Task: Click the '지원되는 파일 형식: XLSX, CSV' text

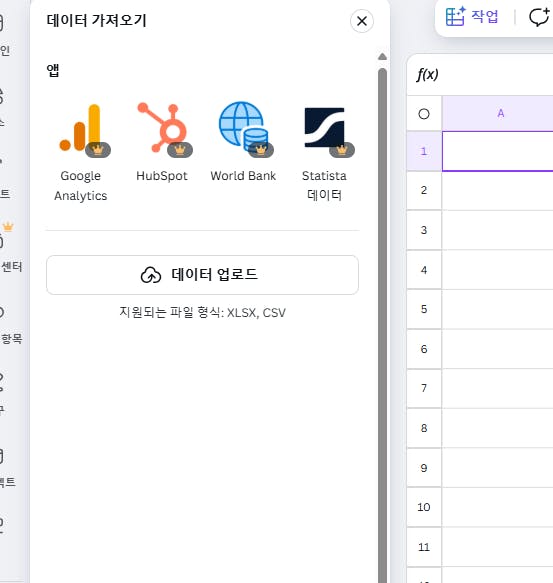Action: click(x=202, y=312)
